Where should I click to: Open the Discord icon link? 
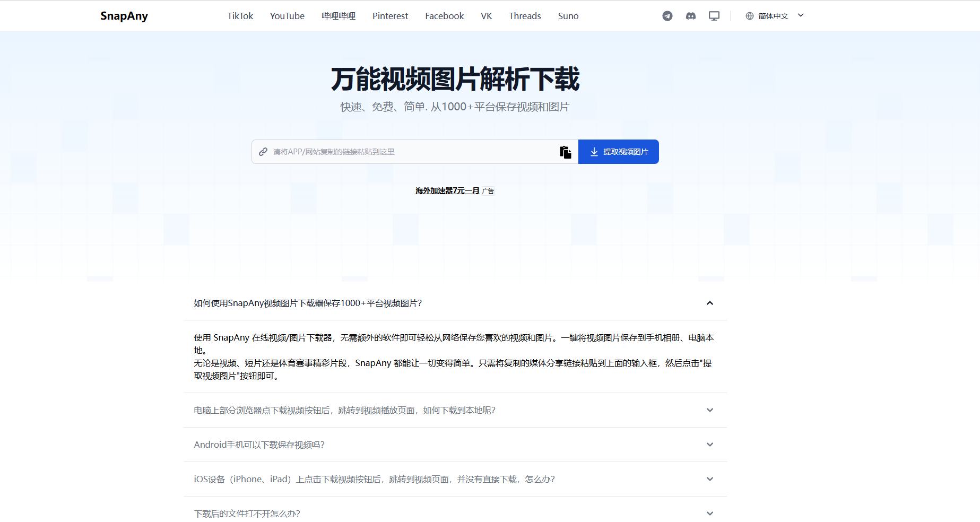[691, 16]
